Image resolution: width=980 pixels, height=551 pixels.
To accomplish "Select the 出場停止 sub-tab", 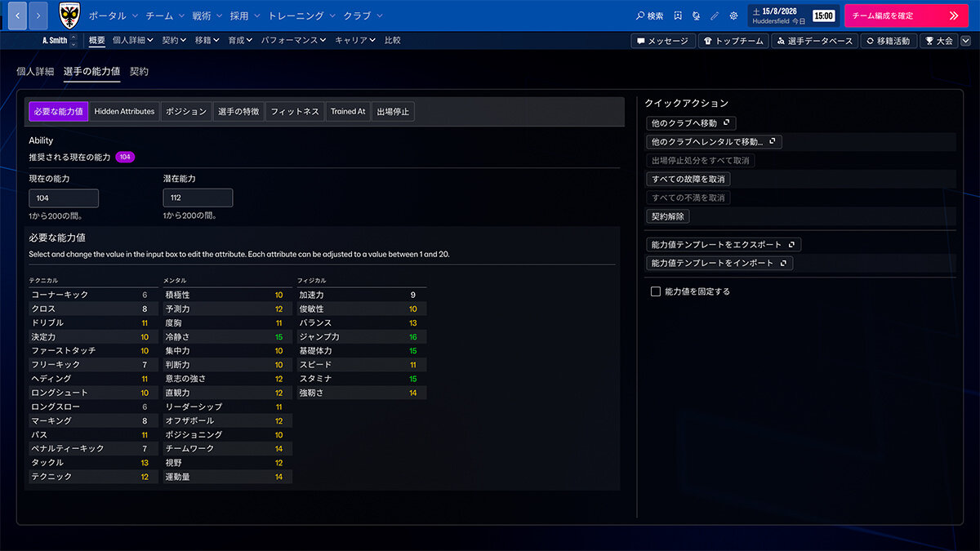I will click(393, 111).
